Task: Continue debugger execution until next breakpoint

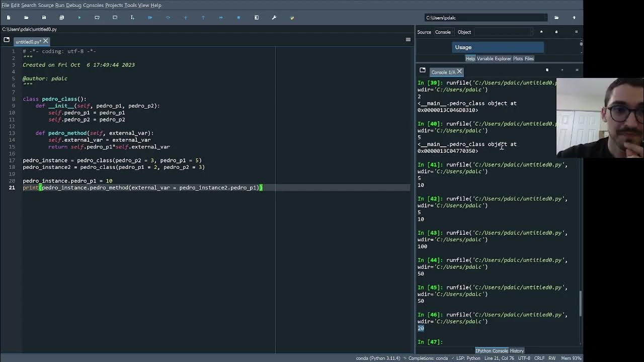Action: pyautogui.click(x=221, y=18)
